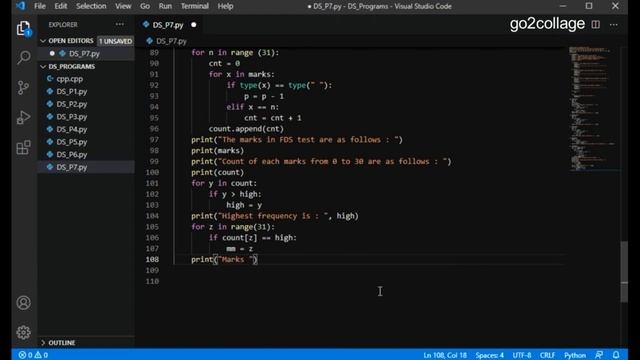Image resolution: width=640 pixels, height=360 pixels.
Task: Click line 104 Highest frequency print statement
Action: pyautogui.click(x=275, y=216)
